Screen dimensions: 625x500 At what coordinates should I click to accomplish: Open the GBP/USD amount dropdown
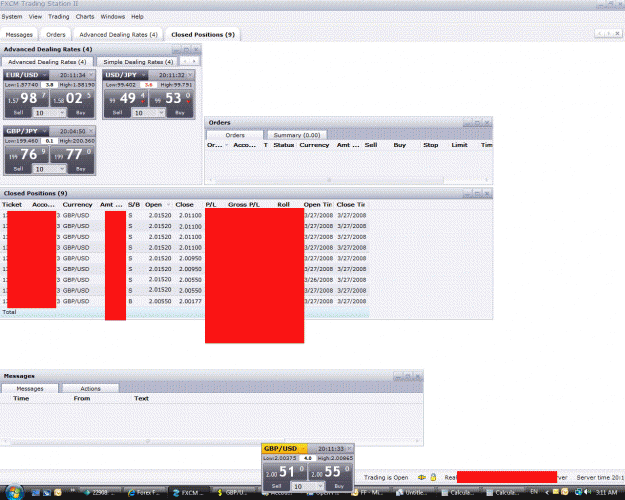[x=320, y=487]
